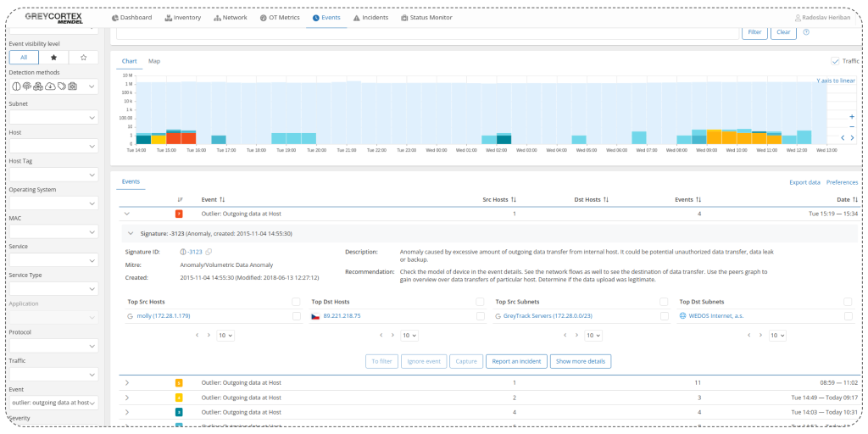The image size is (868, 434).
Task: Toggle the Traffic checkbox above the chart
Action: pos(835,61)
